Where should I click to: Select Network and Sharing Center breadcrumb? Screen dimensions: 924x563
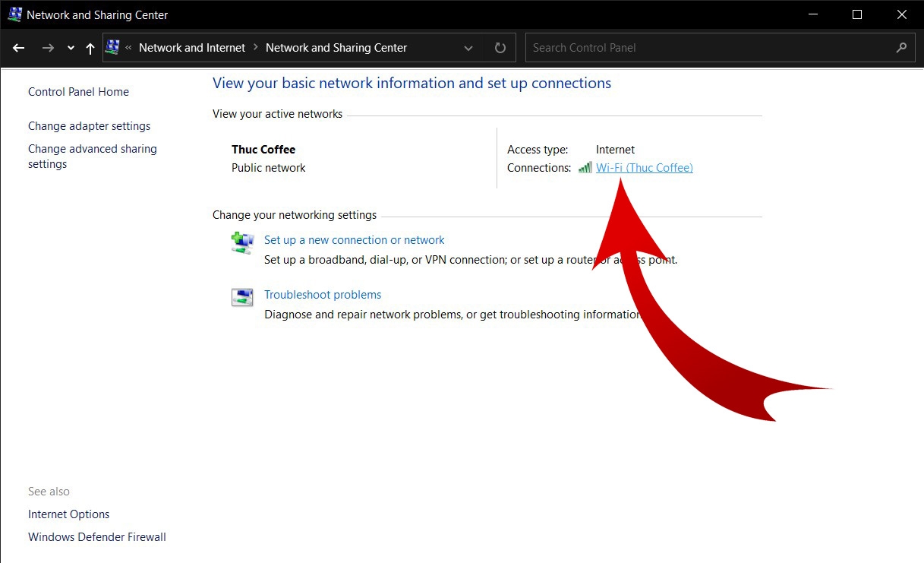(336, 47)
